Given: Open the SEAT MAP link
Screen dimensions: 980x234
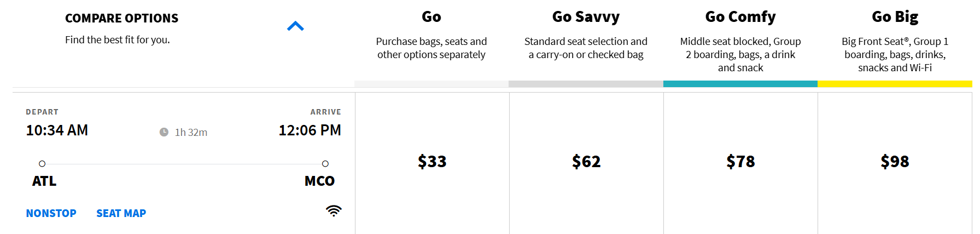Looking at the screenshot, I should point(121,213).
